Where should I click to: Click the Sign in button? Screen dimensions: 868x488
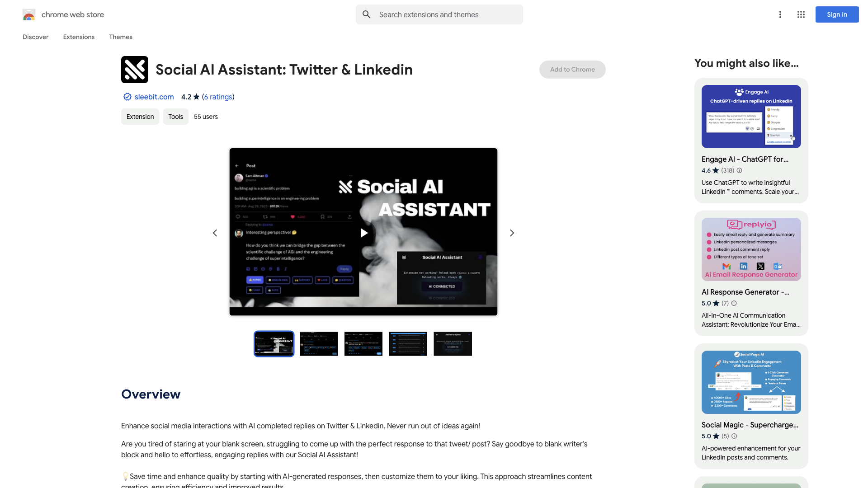[837, 14]
